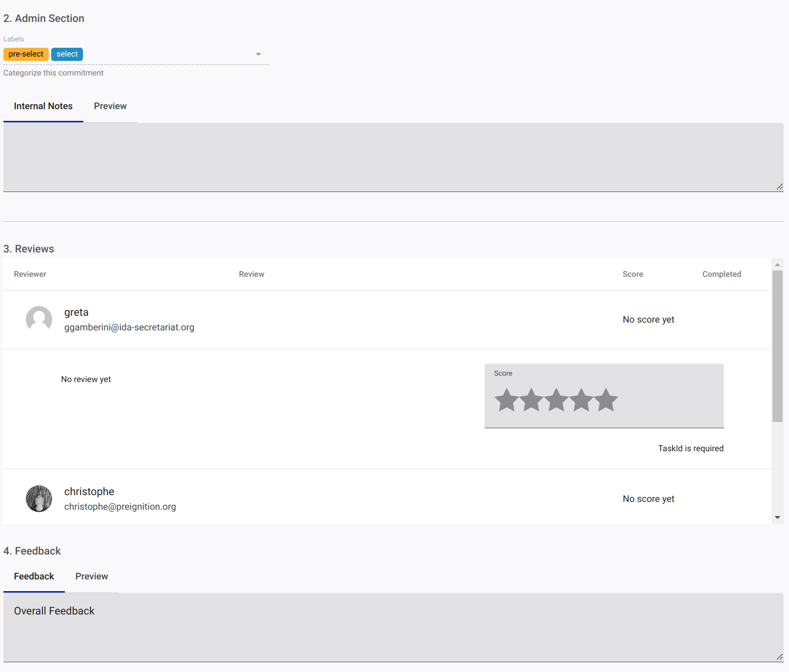Select the third rating star
This screenshot has width=789, height=672.
click(556, 400)
